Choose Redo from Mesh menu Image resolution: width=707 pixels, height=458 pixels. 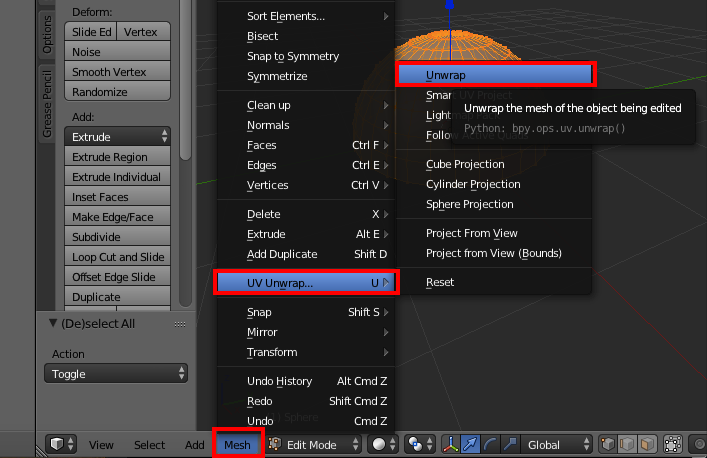point(307,401)
